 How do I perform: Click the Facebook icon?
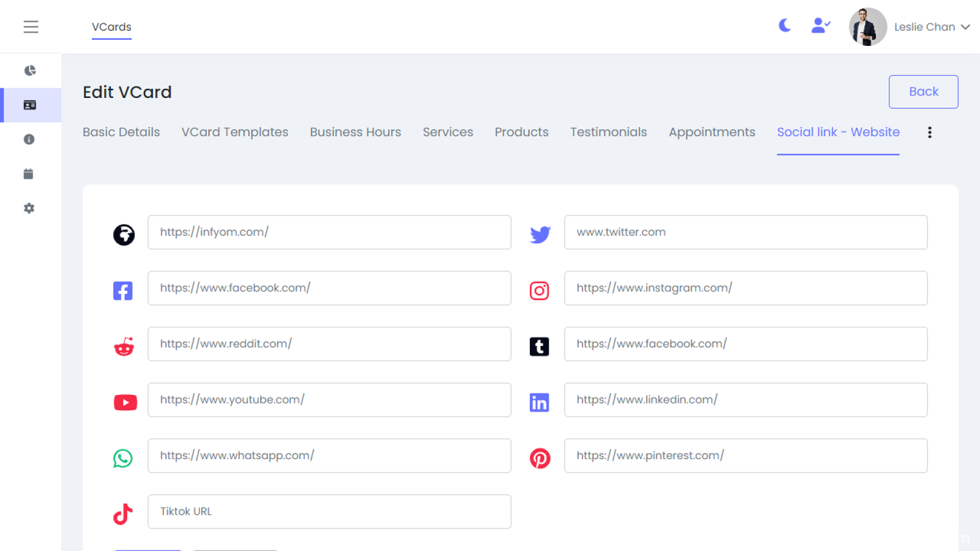point(123,291)
